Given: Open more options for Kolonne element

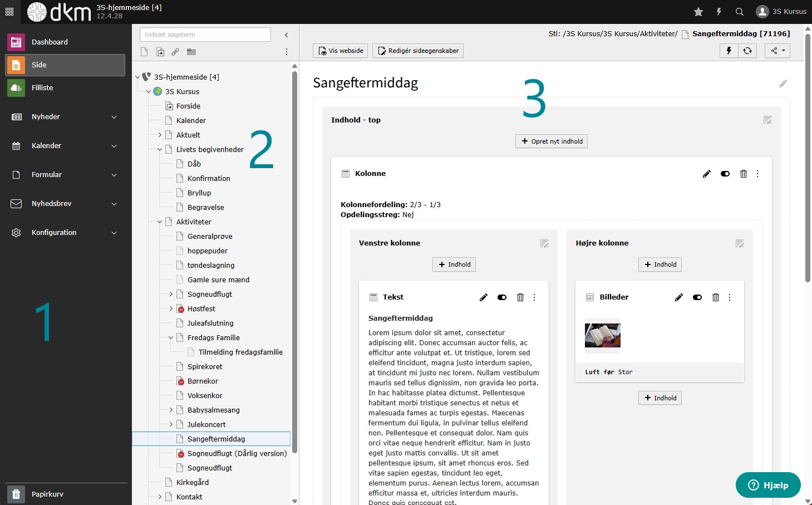Looking at the screenshot, I should [757, 174].
